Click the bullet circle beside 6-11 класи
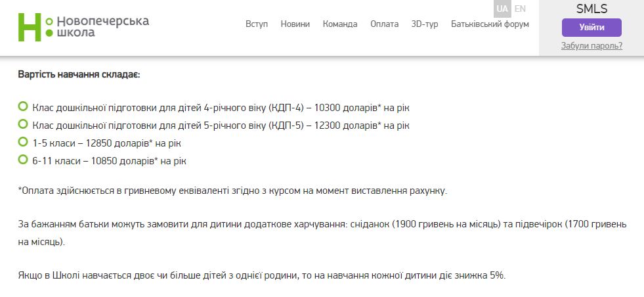The width and height of the screenshot is (644, 297). 23,160
